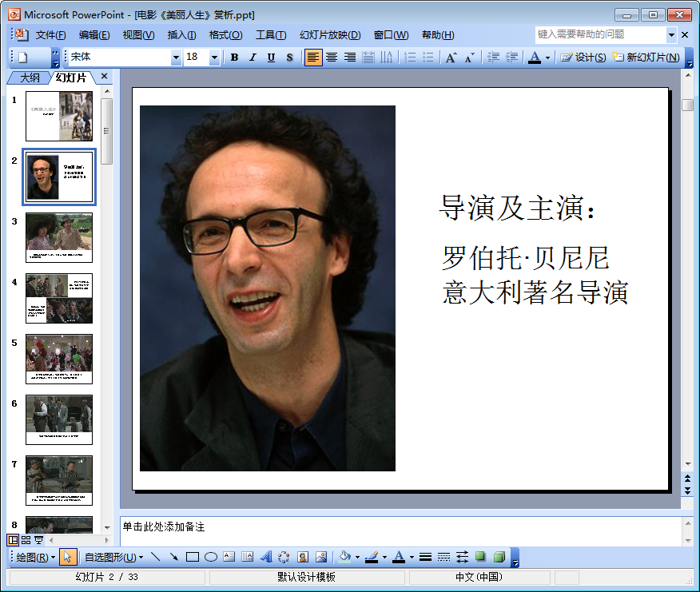Start slide show from current slide icon

pyautogui.click(x=39, y=540)
